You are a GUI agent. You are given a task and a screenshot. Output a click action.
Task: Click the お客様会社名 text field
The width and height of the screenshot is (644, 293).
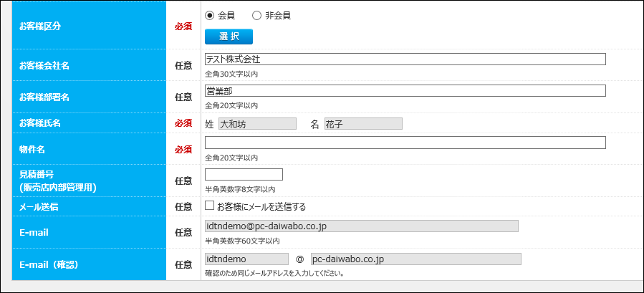[405, 59]
